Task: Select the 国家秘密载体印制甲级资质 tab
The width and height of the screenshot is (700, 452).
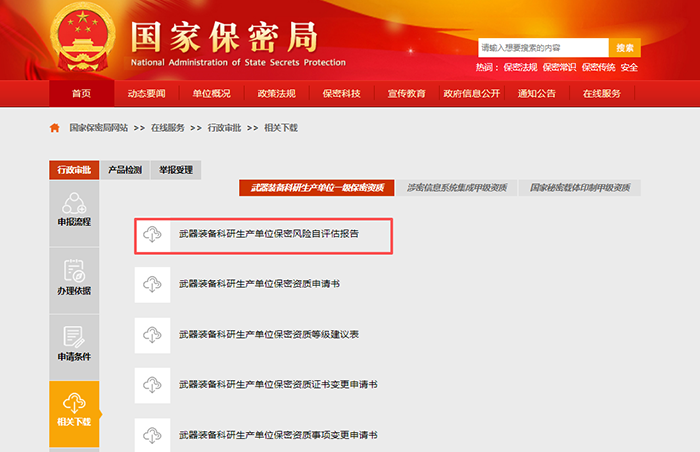Action: 580,188
